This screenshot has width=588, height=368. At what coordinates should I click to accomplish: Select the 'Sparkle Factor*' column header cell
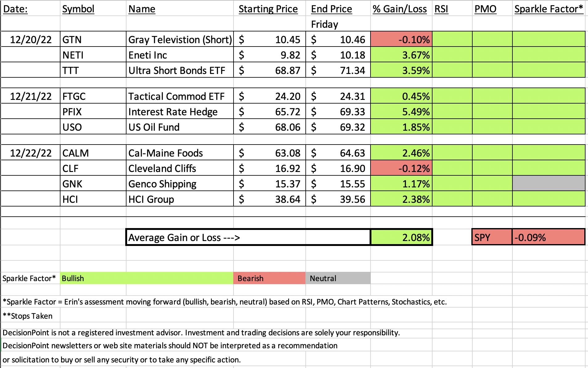[x=549, y=9]
